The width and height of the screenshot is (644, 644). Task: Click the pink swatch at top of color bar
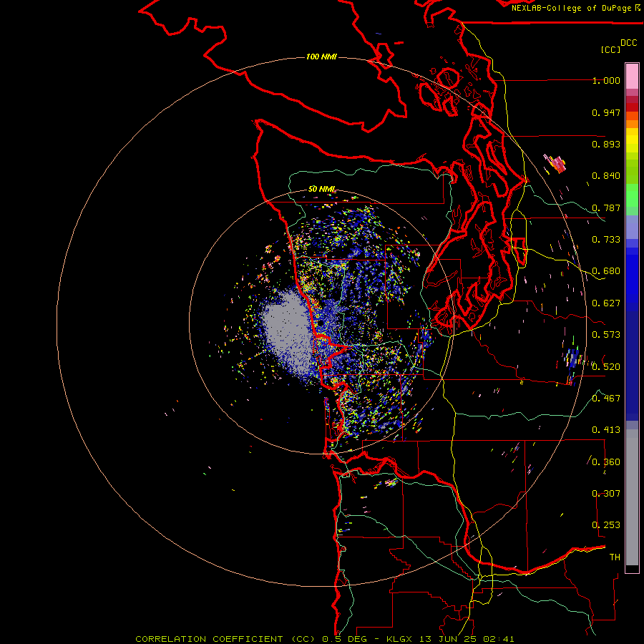632,76
